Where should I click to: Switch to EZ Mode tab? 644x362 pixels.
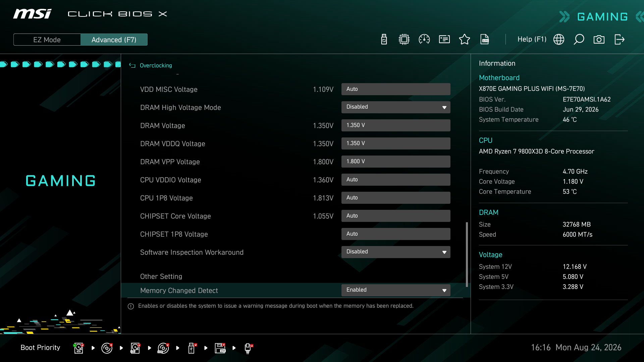pyautogui.click(x=47, y=40)
